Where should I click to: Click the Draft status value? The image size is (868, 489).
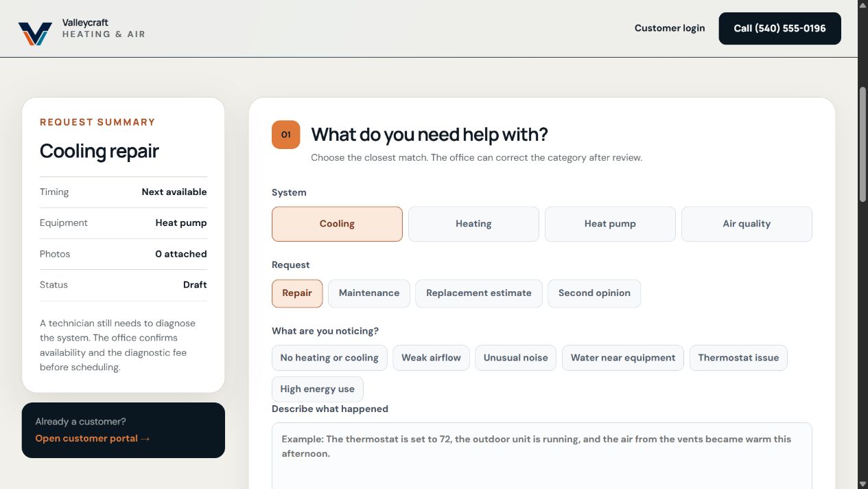(x=195, y=285)
